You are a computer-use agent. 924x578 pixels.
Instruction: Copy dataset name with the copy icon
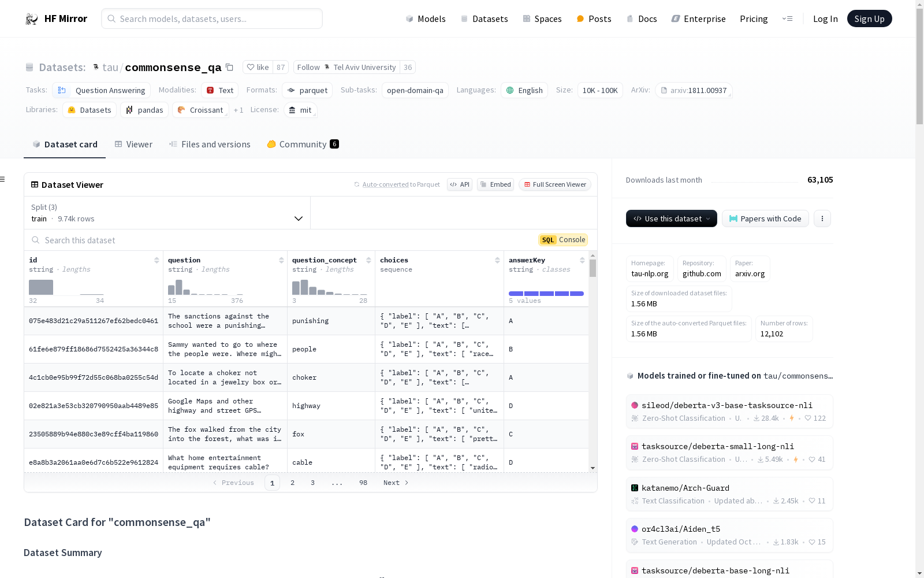tap(229, 67)
